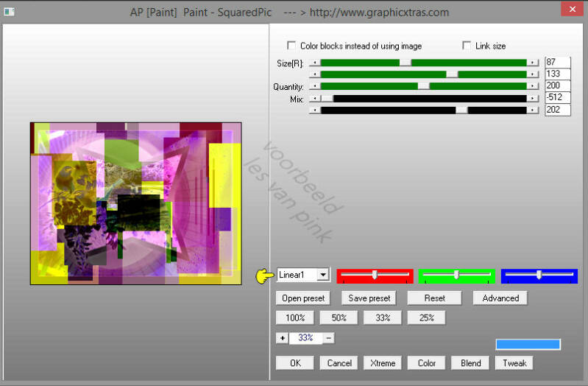The width and height of the screenshot is (588, 386).
Task: Click the value field showing 133
Action: tap(558, 74)
